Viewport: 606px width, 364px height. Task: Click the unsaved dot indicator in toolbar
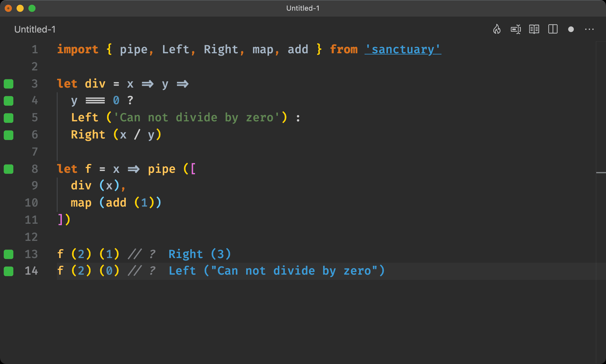pos(571,29)
